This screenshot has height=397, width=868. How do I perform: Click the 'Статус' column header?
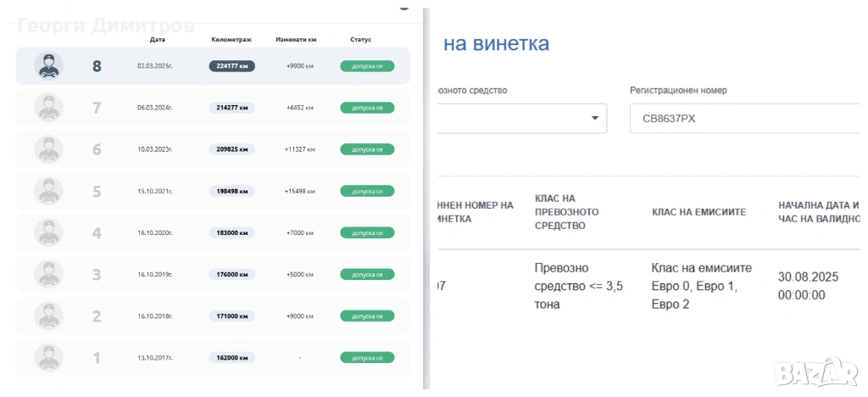point(361,40)
